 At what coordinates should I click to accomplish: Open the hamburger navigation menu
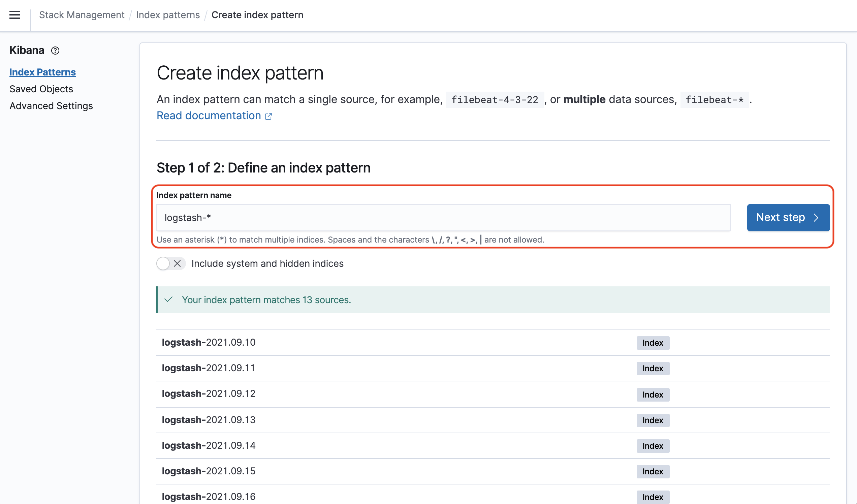coord(14,15)
